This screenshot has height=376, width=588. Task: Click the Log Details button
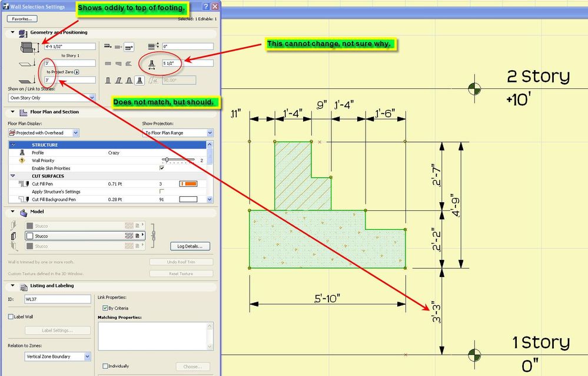coord(190,246)
